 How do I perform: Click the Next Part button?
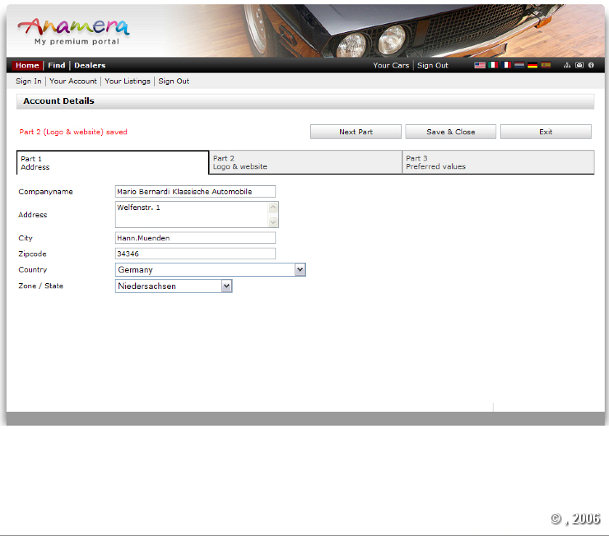(356, 132)
